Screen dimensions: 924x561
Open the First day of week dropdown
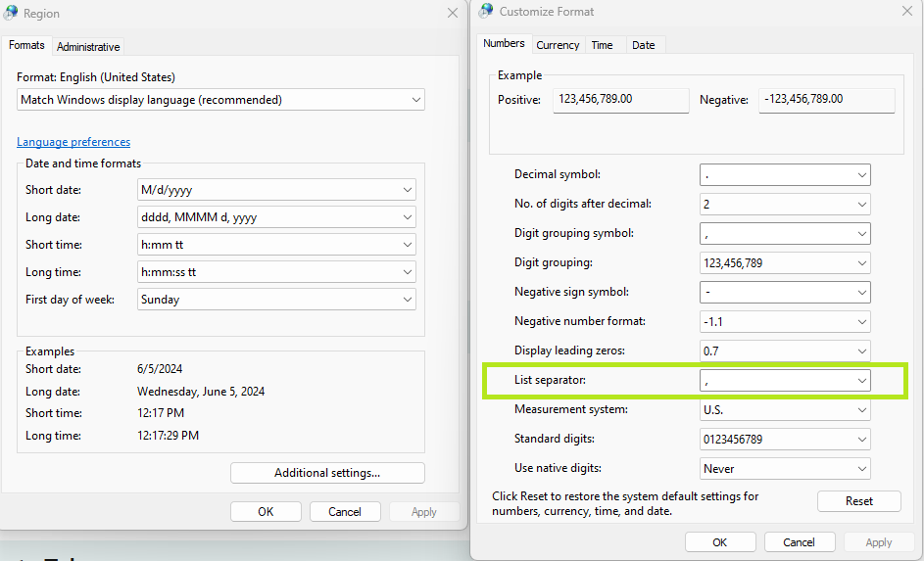(276, 299)
